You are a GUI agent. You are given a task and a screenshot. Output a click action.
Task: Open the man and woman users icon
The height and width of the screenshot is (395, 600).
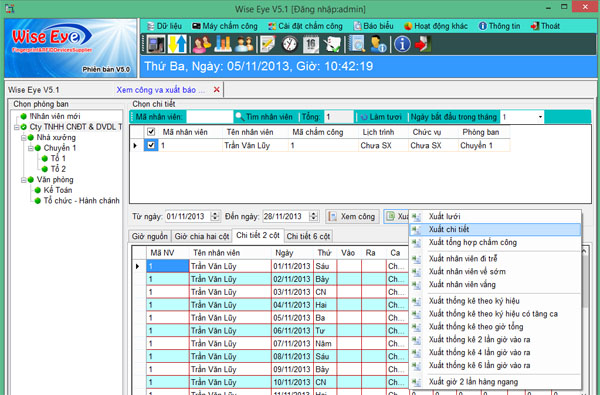click(244, 44)
